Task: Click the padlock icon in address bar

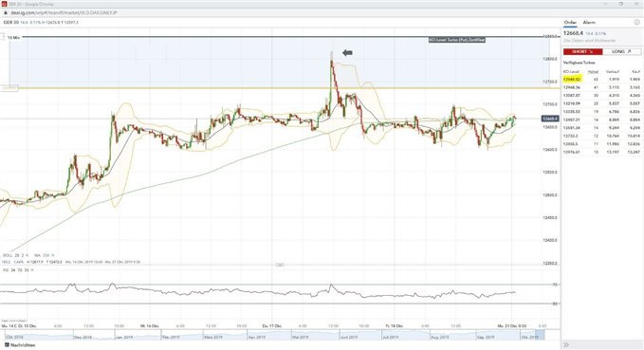Action: tap(6, 12)
